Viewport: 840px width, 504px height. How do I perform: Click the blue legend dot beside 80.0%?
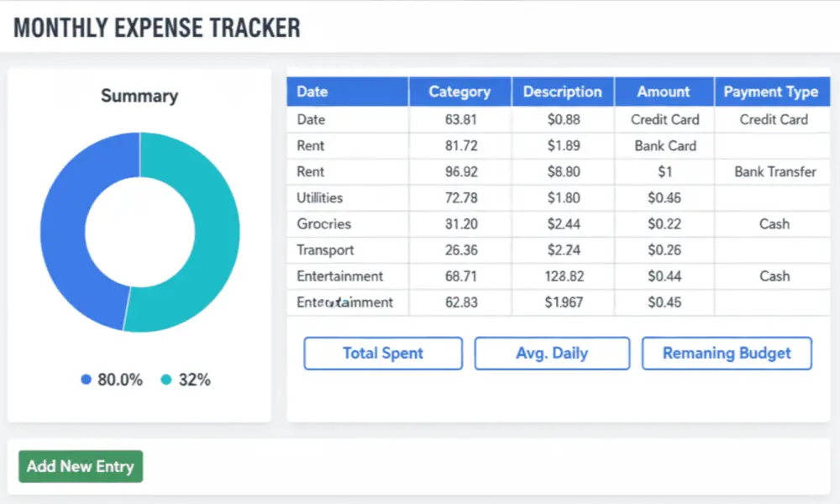pos(86,380)
